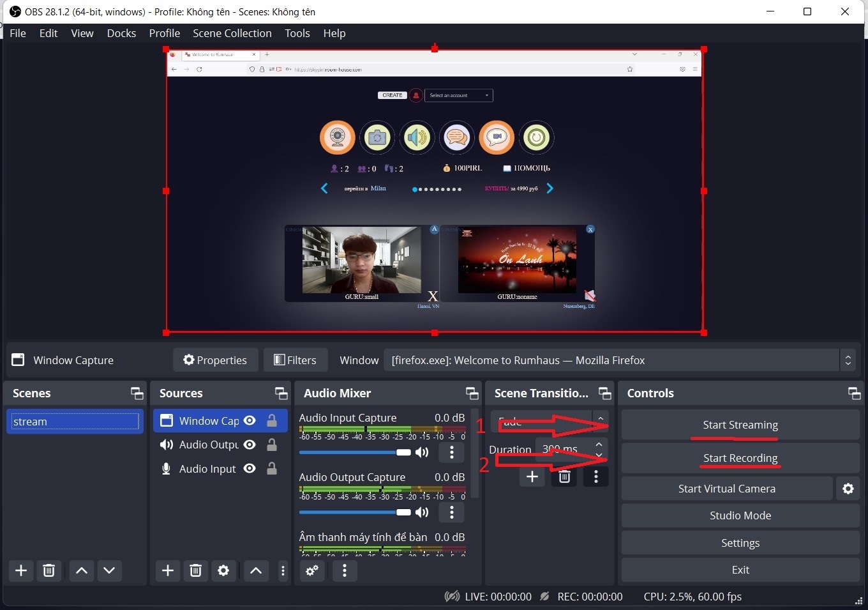Open source properties gear in Sources panel

(223, 570)
